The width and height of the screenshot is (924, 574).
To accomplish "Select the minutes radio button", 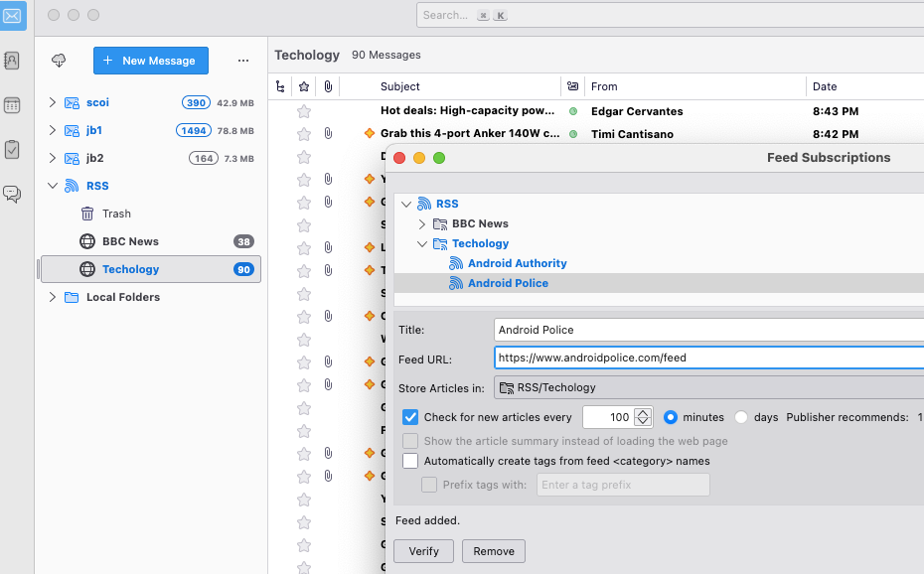I will tap(671, 417).
